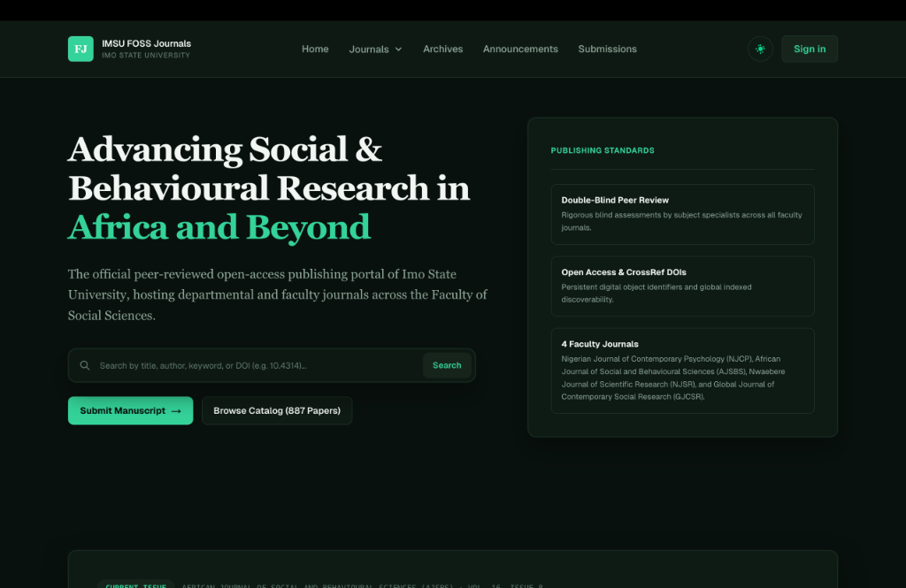Image resolution: width=906 pixels, height=588 pixels.
Task: Click the PUBLISHING STANDARDS heading
Action: point(602,150)
